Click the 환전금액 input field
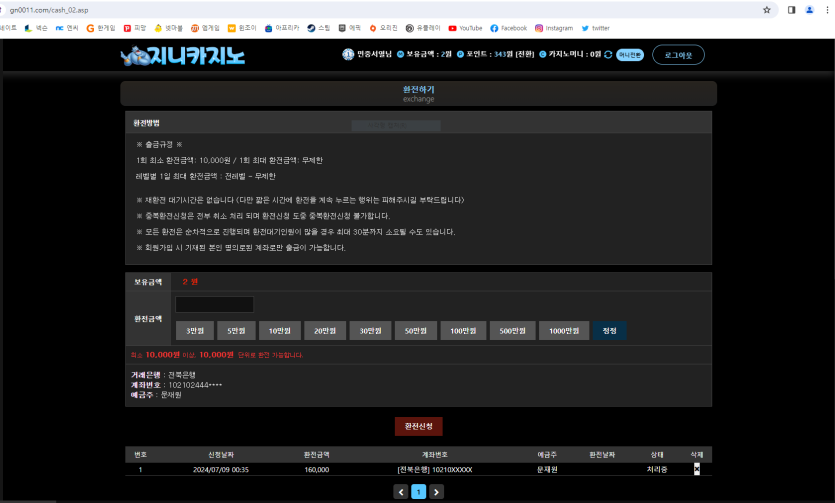 tap(214, 304)
